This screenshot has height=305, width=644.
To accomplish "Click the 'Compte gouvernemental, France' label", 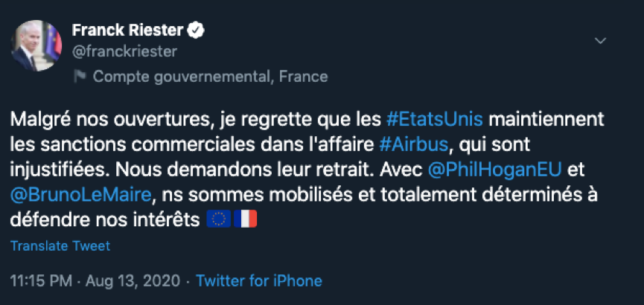I will point(211,77).
